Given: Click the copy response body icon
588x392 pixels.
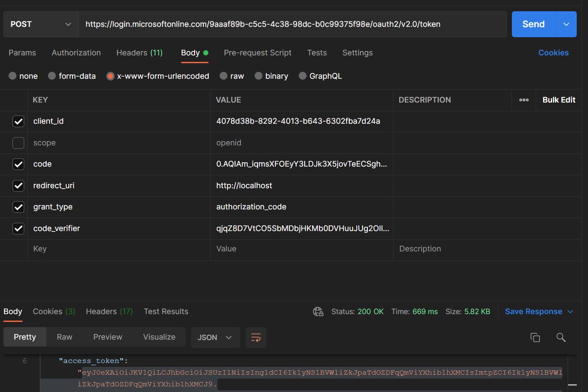Looking at the screenshot, I should [x=535, y=337].
